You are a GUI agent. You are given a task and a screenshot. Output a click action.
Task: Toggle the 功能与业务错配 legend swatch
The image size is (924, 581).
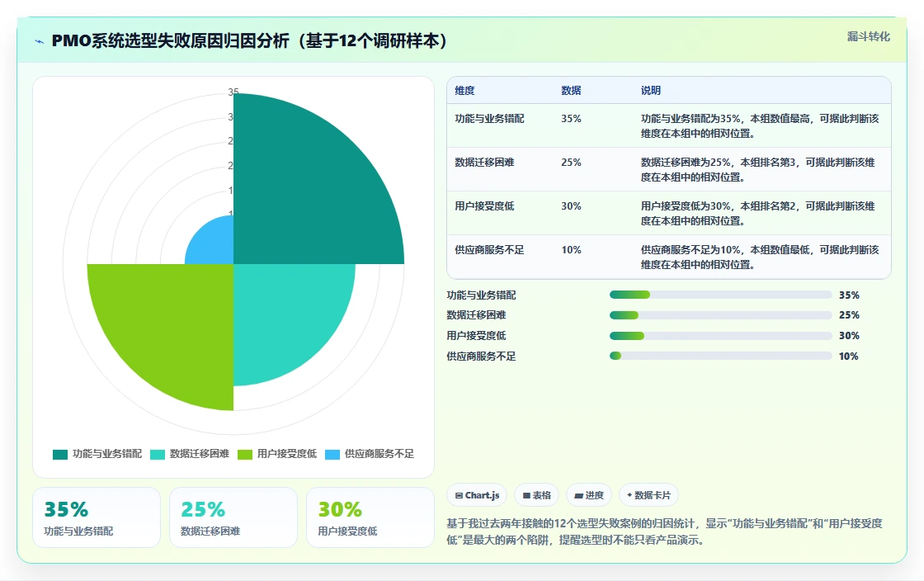point(60,454)
